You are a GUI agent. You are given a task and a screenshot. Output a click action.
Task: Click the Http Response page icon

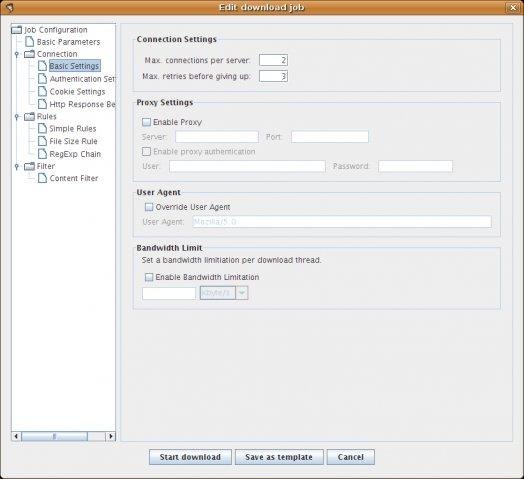coord(42,104)
